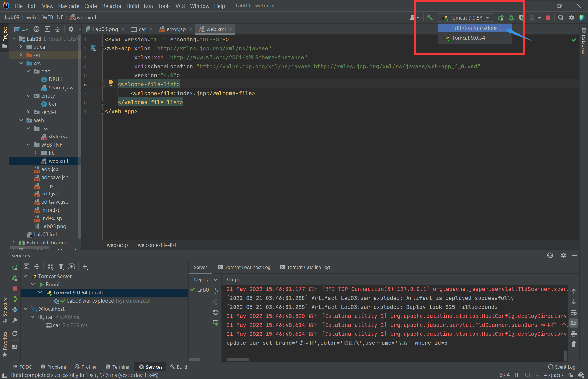Toggle scroll to end of output
Viewport: 588px width, 379px height.
pos(574,323)
